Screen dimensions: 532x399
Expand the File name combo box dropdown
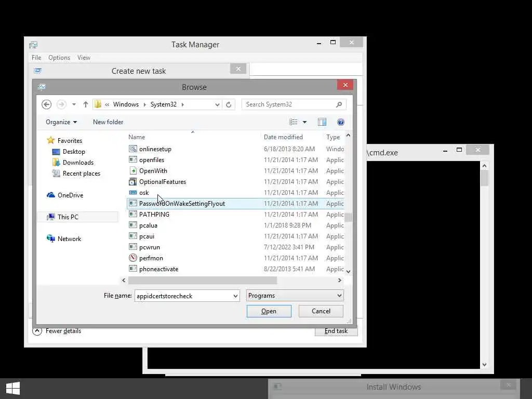[x=235, y=296]
